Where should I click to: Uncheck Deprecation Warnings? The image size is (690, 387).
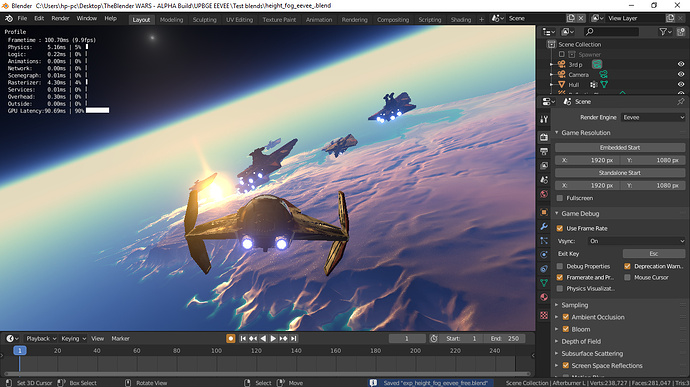[628, 266]
